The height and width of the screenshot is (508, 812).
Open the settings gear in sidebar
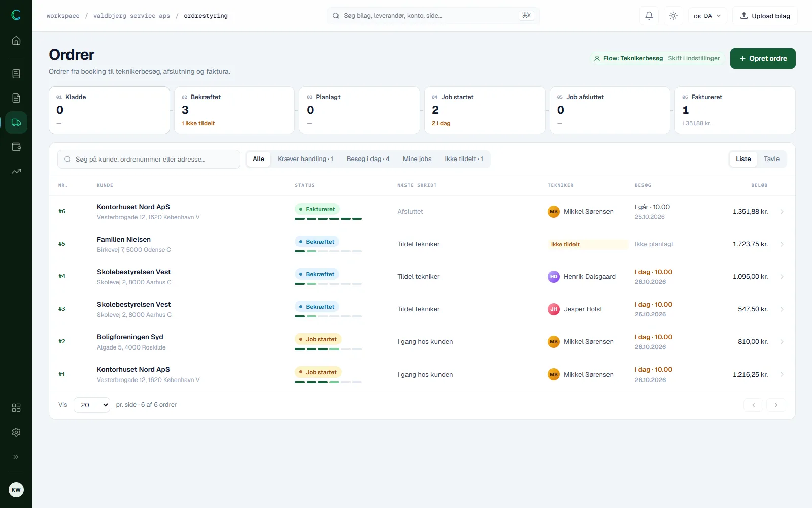[16, 432]
